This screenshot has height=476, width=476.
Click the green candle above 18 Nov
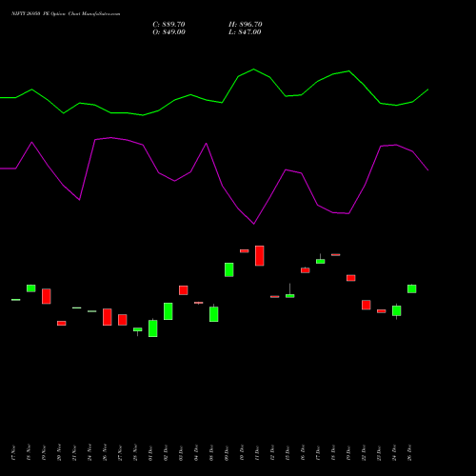pos(31,288)
